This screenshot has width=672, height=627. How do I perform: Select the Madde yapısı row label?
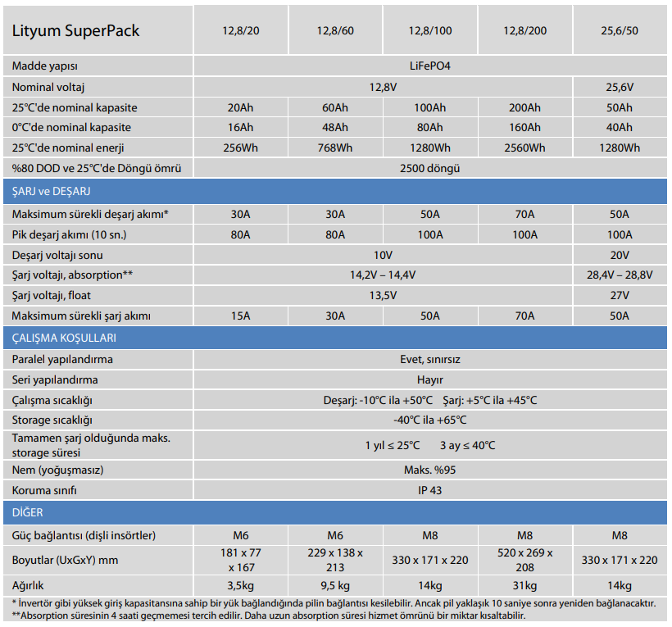pyautogui.click(x=45, y=66)
